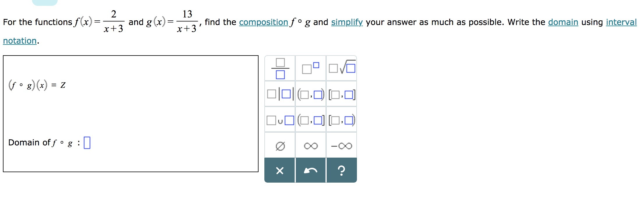Insert the infinity symbol
The image size is (644, 221).
pos(311,145)
